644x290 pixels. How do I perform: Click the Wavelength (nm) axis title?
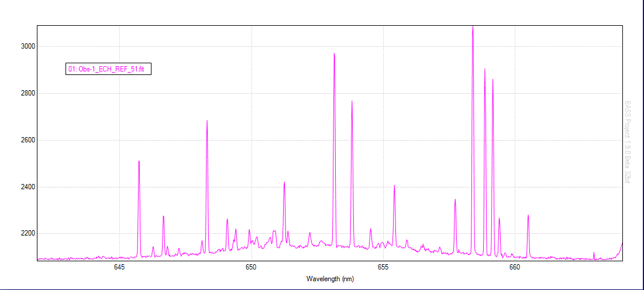click(x=330, y=279)
